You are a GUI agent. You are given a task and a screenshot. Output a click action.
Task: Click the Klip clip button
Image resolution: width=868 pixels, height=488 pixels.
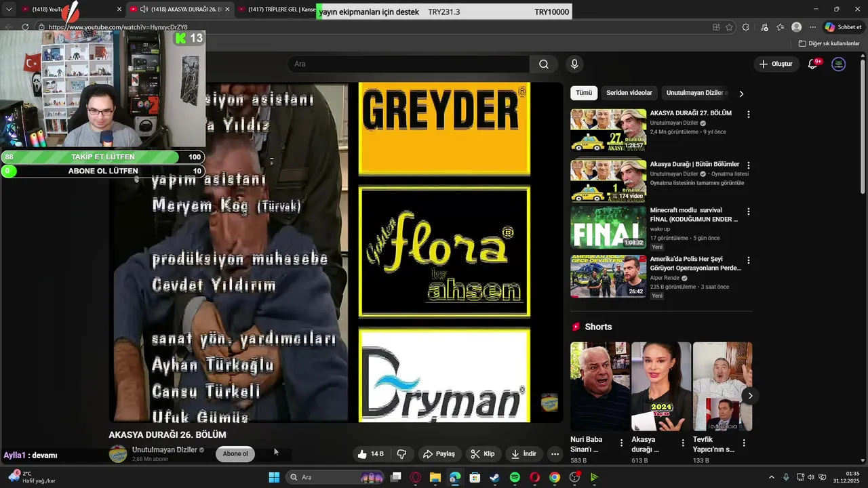pyautogui.click(x=482, y=454)
